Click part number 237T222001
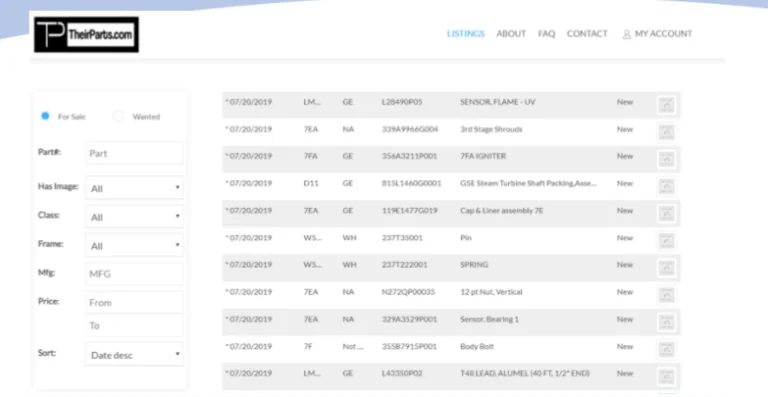 (x=405, y=264)
